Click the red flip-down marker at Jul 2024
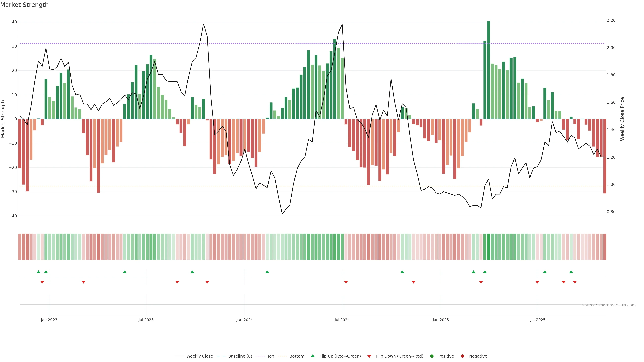Viewport: 644px width, 362px height. pos(346,282)
